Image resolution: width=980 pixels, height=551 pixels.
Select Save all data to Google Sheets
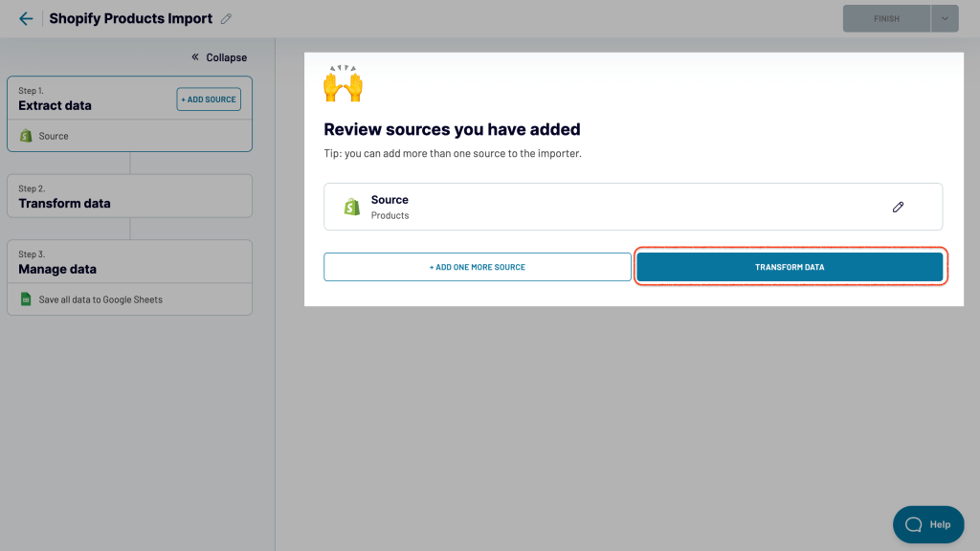click(x=129, y=299)
